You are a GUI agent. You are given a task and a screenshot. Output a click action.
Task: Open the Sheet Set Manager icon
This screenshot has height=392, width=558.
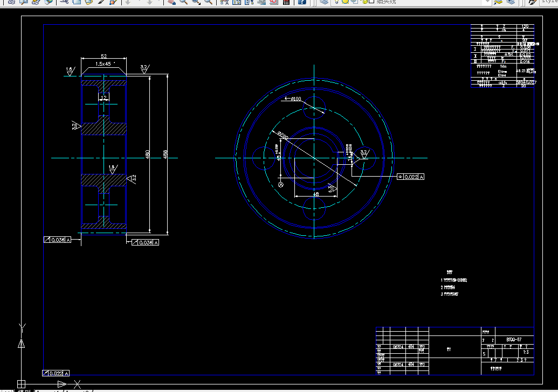pyautogui.click(x=261, y=2)
